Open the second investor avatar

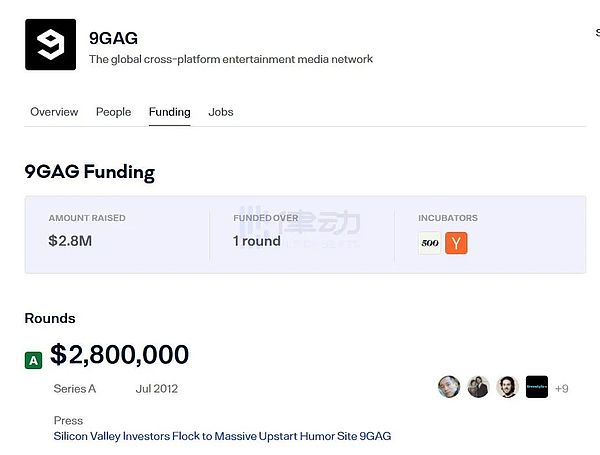pyautogui.click(x=478, y=388)
